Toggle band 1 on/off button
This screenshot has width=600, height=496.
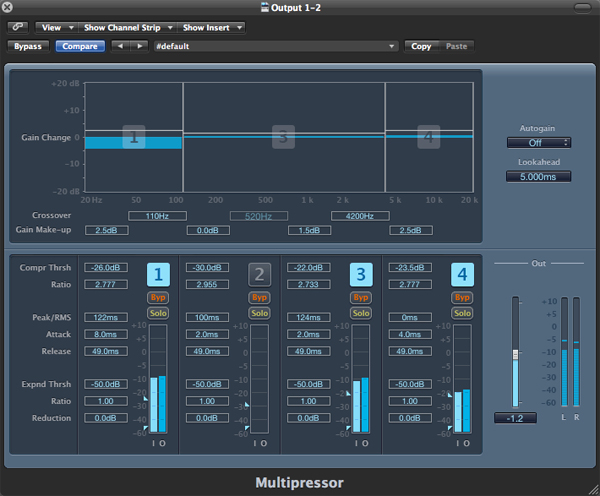(x=158, y=274)
